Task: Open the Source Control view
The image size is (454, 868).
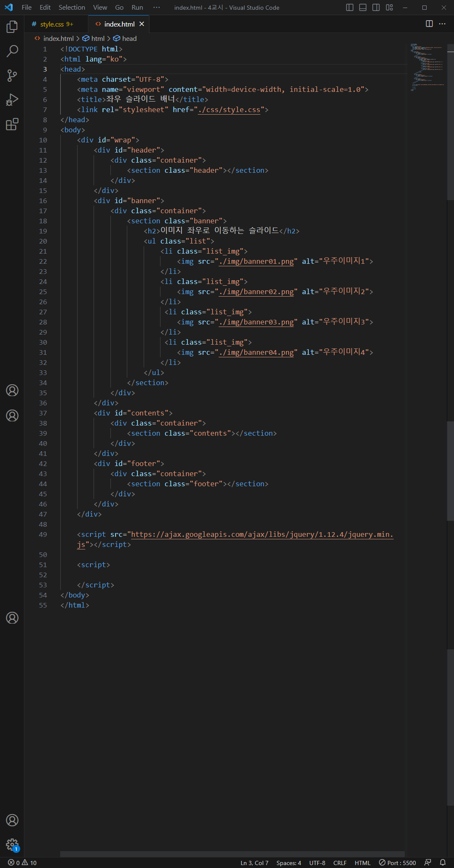Action: [12, 75]
